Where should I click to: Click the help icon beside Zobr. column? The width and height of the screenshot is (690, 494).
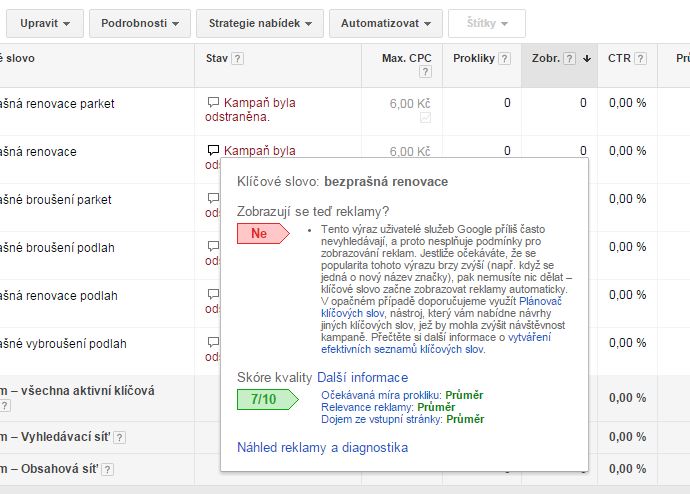pos(570,59)
